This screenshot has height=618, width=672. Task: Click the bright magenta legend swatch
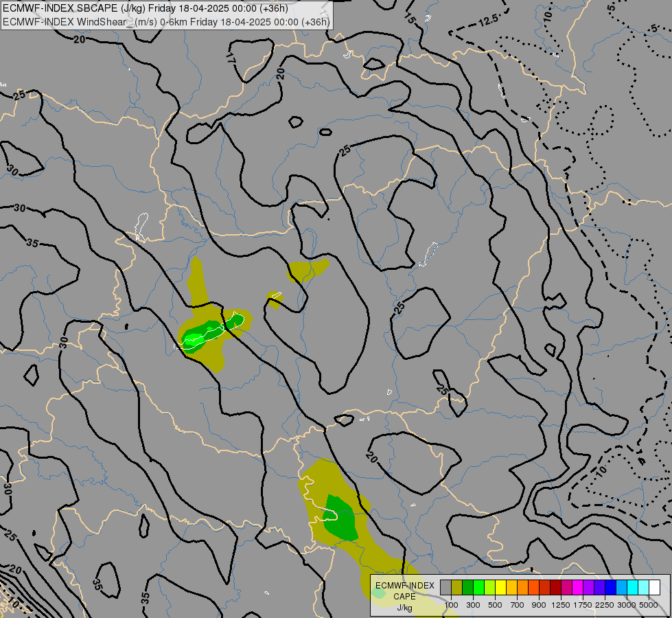577,588
